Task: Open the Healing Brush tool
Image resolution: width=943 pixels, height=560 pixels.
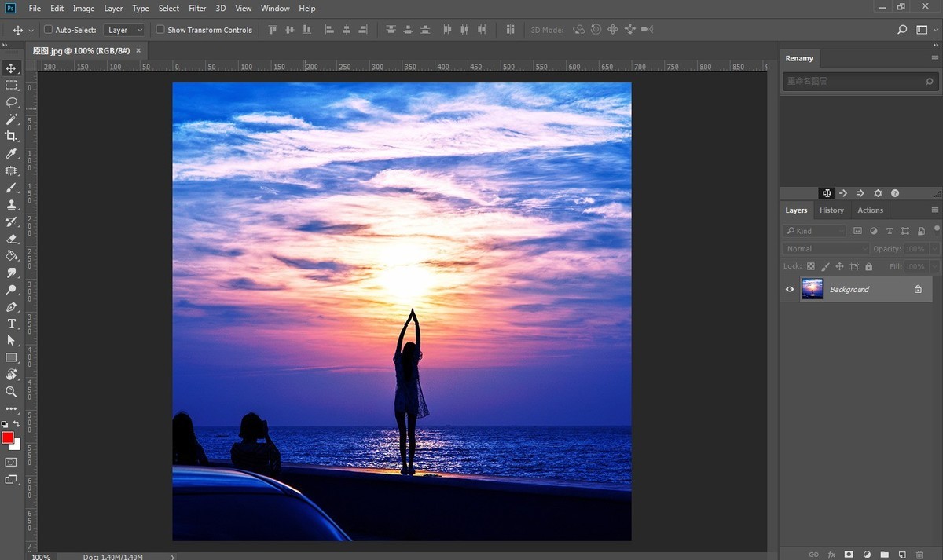Action: (x=11, y=170)
